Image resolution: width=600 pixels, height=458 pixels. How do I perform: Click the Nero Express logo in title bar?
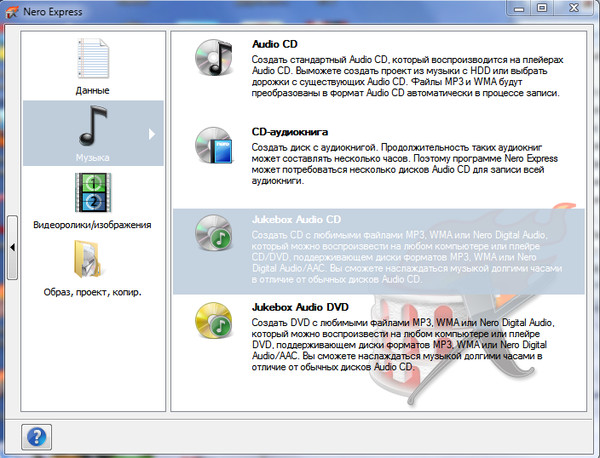coord(12,12)
